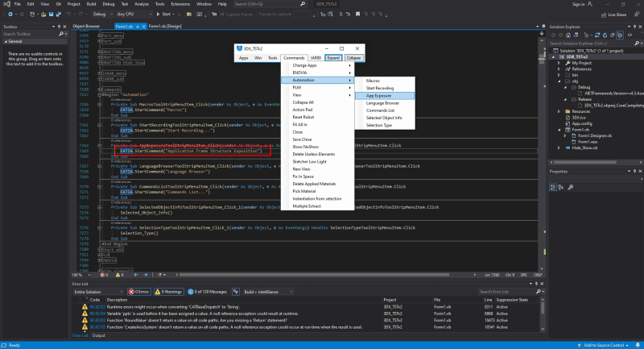
Task: Expand the Resources folder node
Action: [x=559, y=111]
